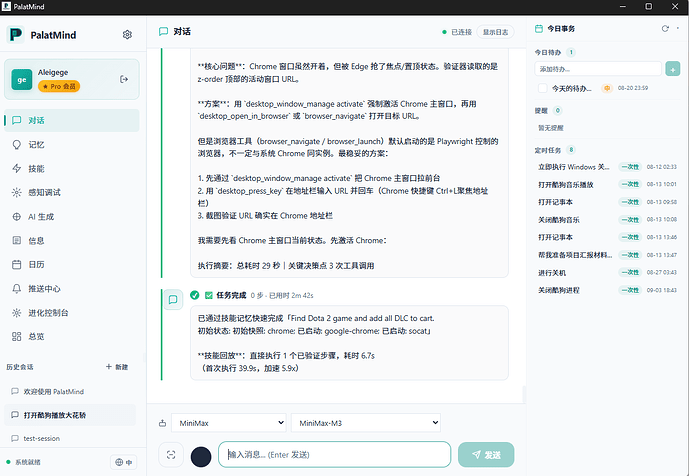Open settings with the gear icon
The width and height of the screenshot is (689, 476).
(127, 34)
